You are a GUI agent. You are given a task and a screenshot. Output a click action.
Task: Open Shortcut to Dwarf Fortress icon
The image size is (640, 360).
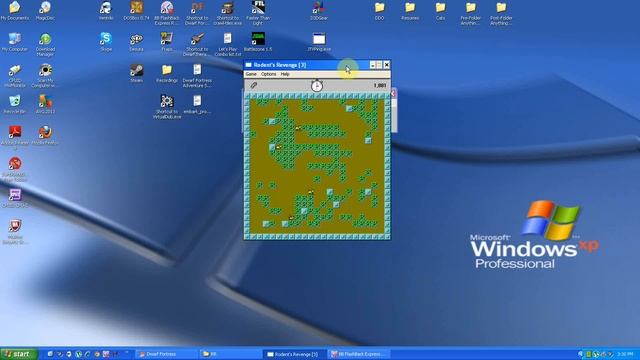click(197, 13)
